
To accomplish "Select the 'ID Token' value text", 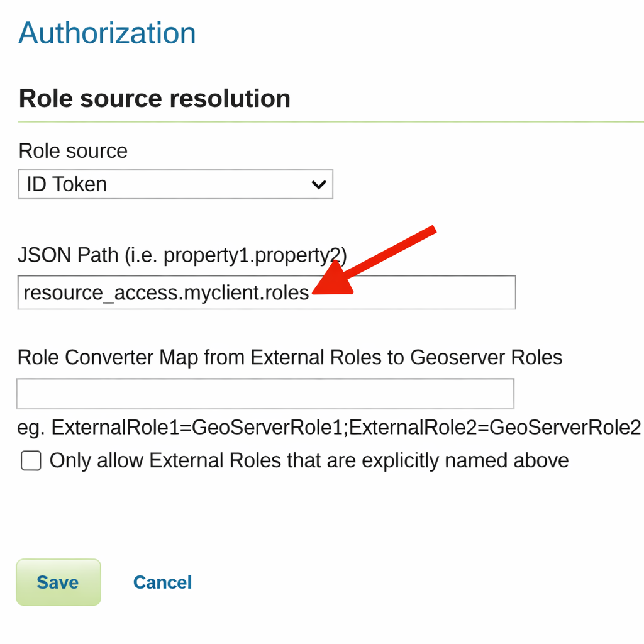I will pyautogui.click(x=67, y=184).
